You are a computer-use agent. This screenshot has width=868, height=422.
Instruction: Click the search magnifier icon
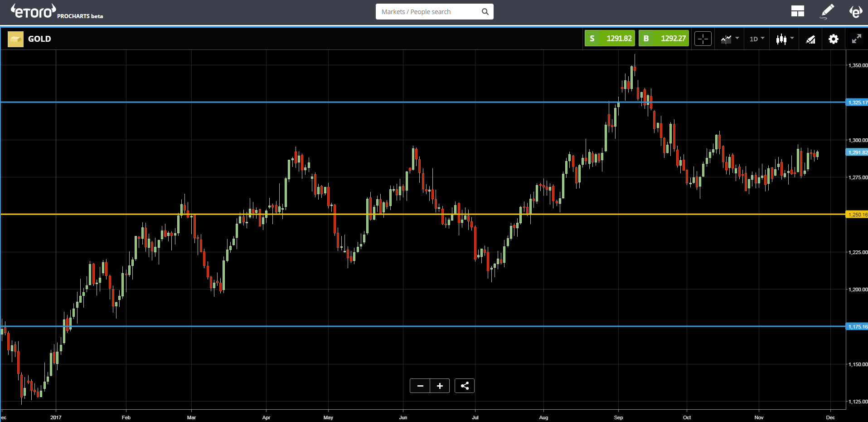[485, 12]
